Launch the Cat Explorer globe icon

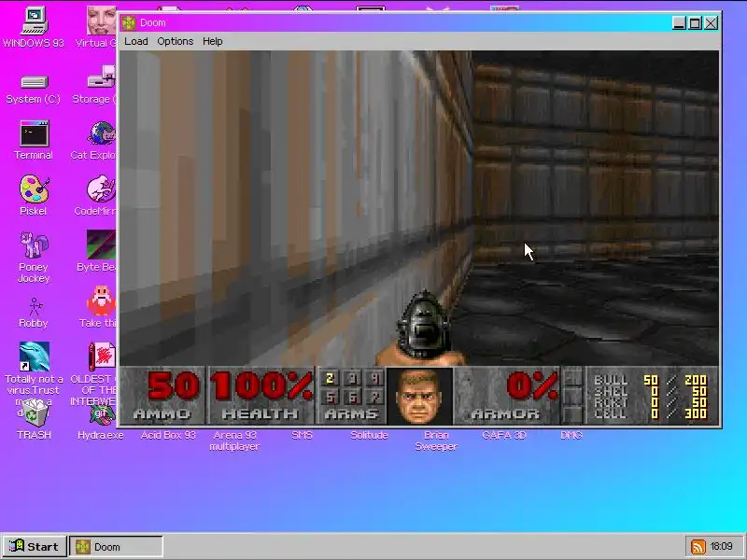101,133
